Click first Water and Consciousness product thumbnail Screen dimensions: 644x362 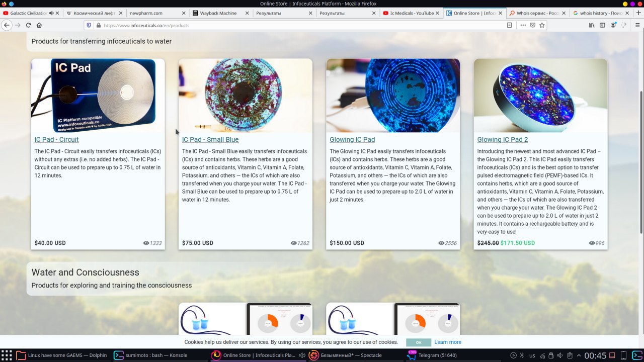point(246,319)
